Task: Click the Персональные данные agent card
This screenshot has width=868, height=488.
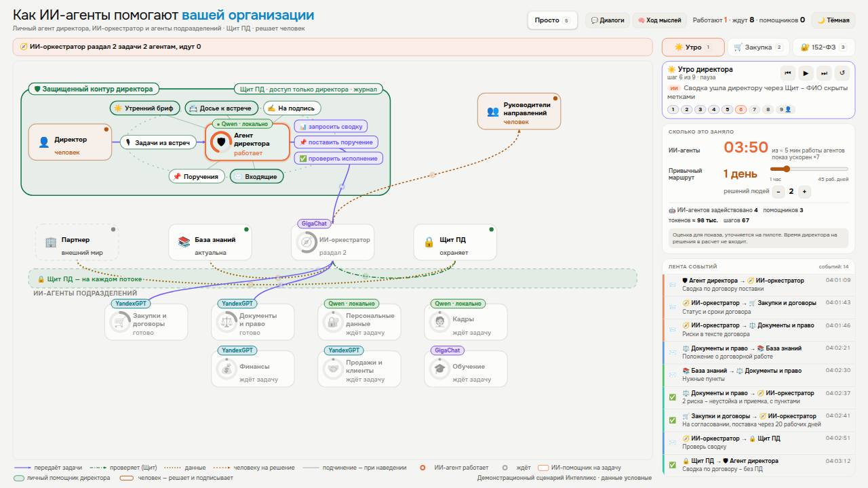Action: [x=359, y=322]
